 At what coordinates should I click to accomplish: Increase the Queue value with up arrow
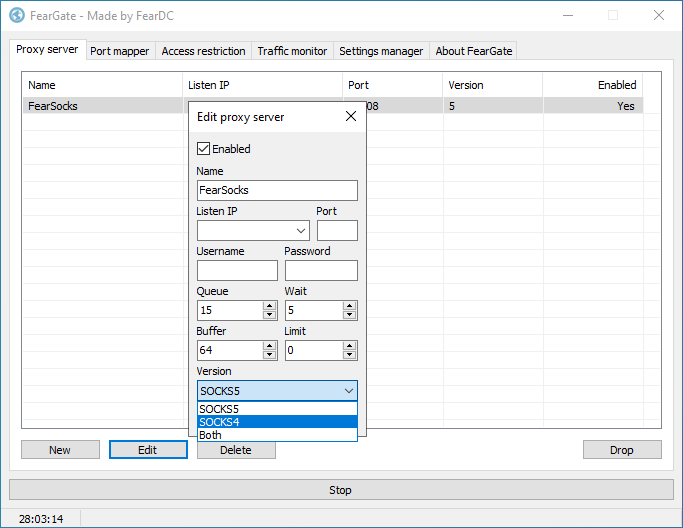click(x=270, y=306)
